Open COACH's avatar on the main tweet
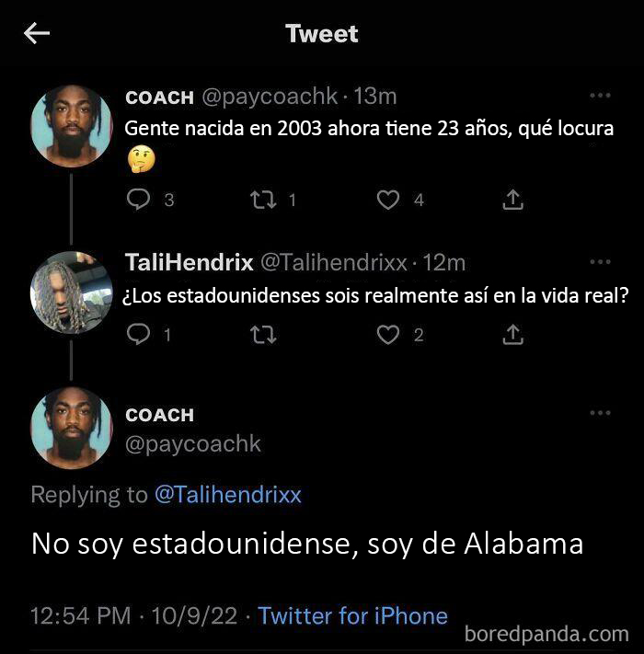This screenshot has width=644, height=654. point(71,428)
